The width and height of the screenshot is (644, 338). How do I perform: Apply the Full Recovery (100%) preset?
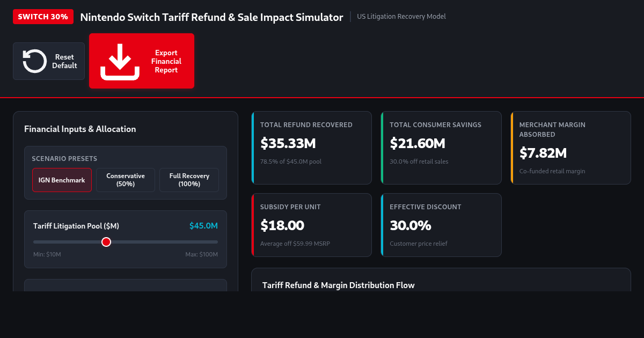coord(189,180)
